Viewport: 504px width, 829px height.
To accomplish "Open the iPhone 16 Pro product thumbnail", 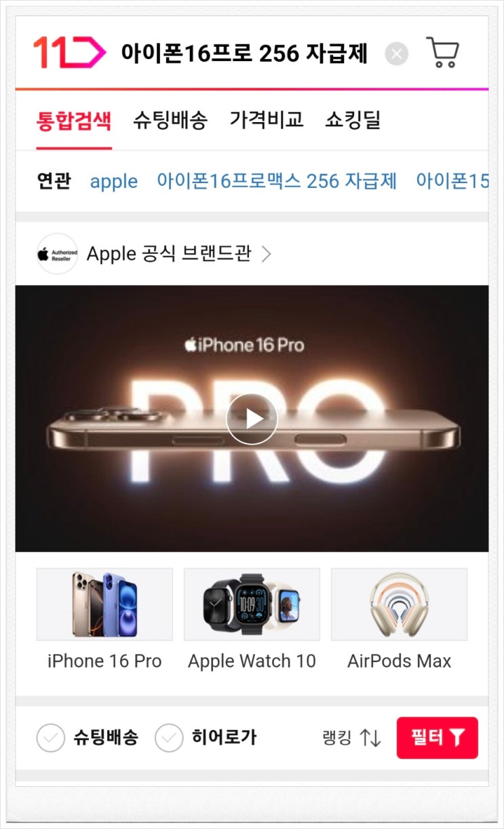I will point(104,604).
